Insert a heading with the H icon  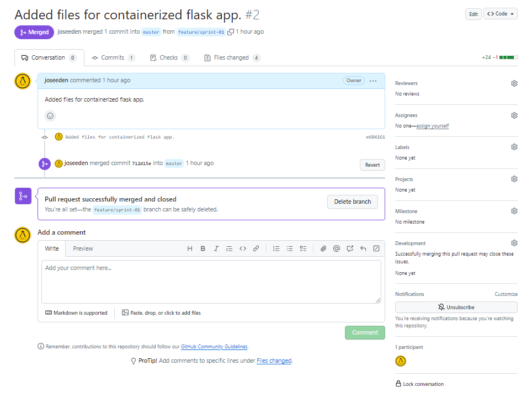pyautogui.click(x=190, y=248)
